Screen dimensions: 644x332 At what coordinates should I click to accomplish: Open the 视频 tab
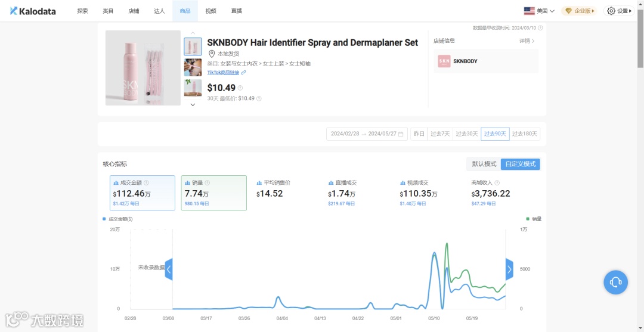(210, 11)
